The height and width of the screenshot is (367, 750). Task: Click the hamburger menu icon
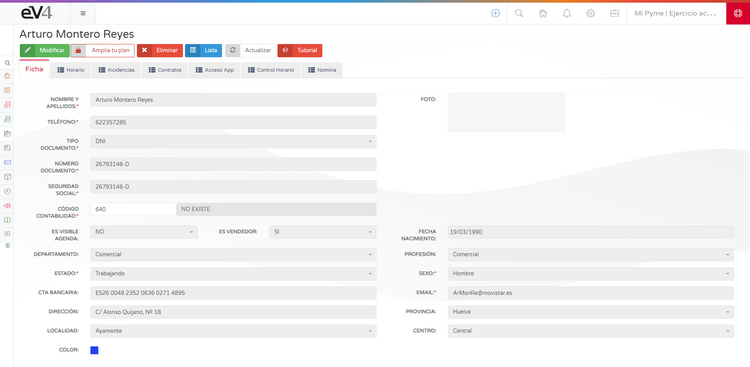(83, 13)
